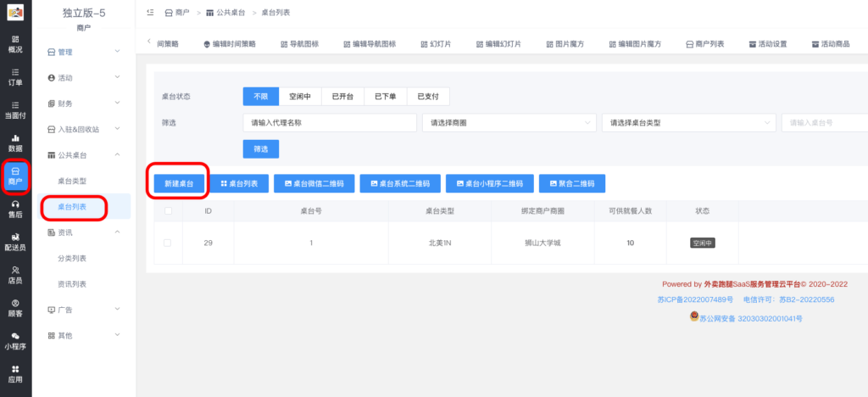Select 已下单 table status filter
Screen dimensions: 868x397
click(x=386, y=97)
